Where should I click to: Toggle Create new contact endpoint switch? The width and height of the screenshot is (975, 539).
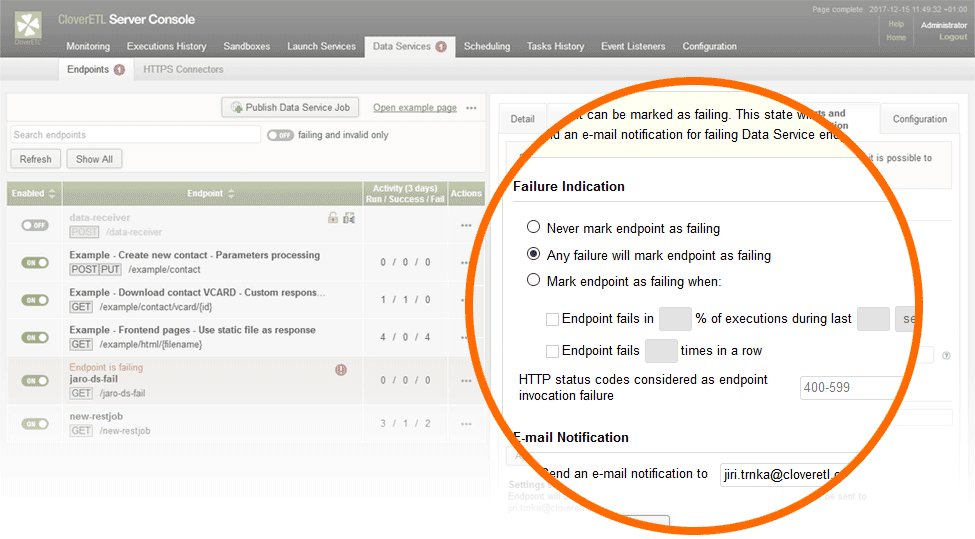click(35, 262)
